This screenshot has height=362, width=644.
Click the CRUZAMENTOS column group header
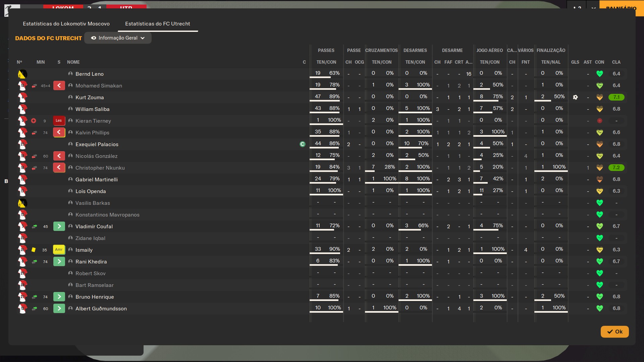pyautogui.click(x=381, y=50)
